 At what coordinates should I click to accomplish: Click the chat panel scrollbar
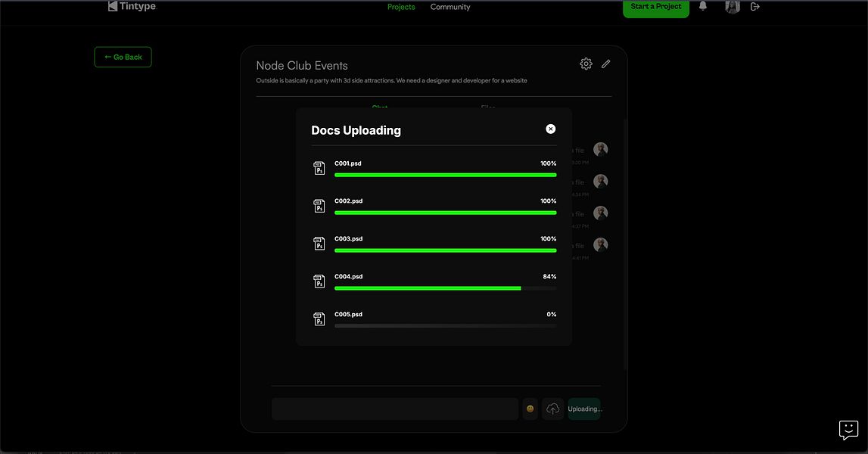(626, 244)
